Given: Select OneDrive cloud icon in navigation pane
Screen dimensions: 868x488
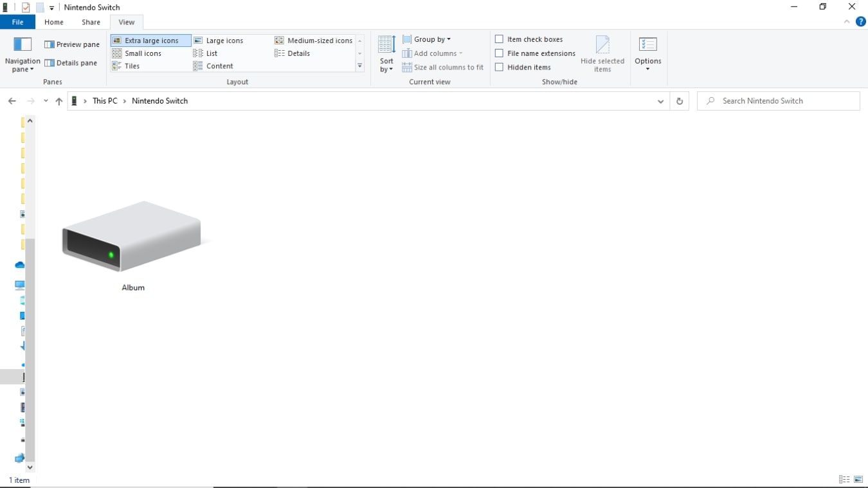Looking at the screenshot, I should pos(19,265).
